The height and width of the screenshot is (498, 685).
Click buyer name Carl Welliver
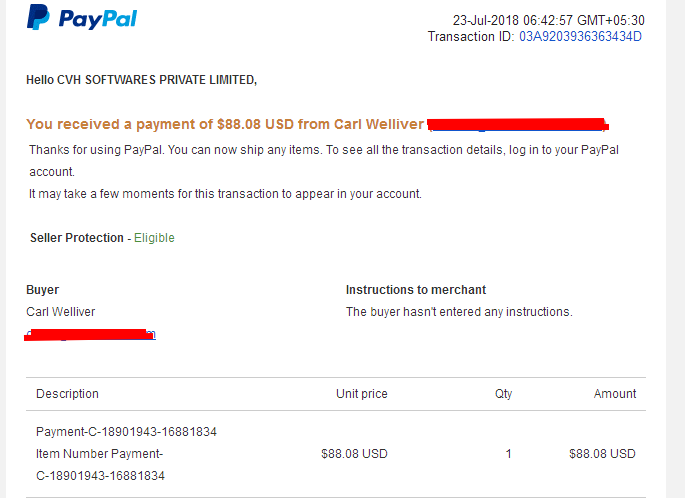61,311
